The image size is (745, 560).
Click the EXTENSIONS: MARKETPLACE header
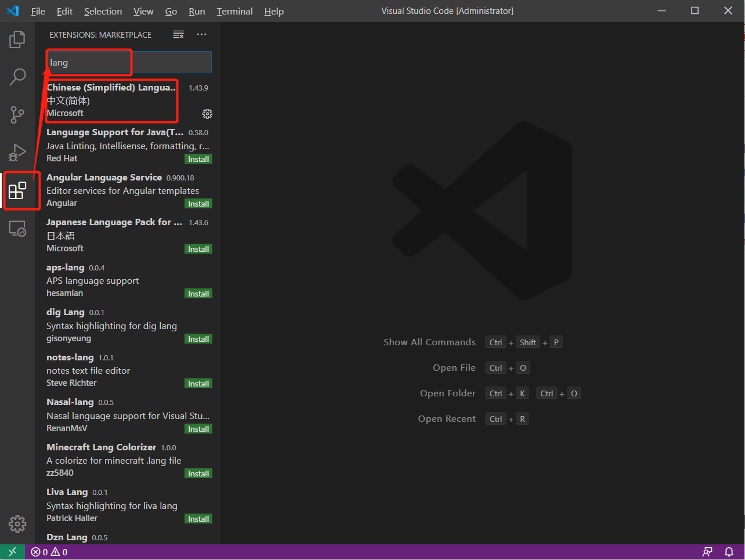[100, 35]
